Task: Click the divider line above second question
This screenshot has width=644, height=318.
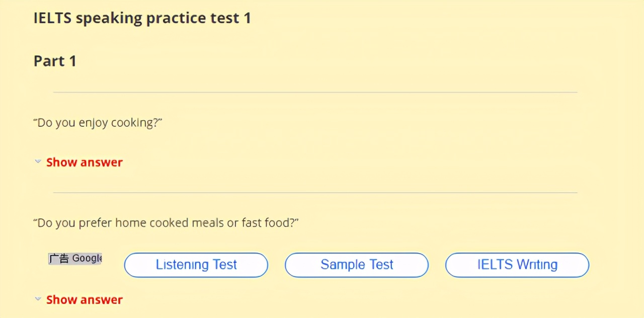Action: (x=315, y=192)
